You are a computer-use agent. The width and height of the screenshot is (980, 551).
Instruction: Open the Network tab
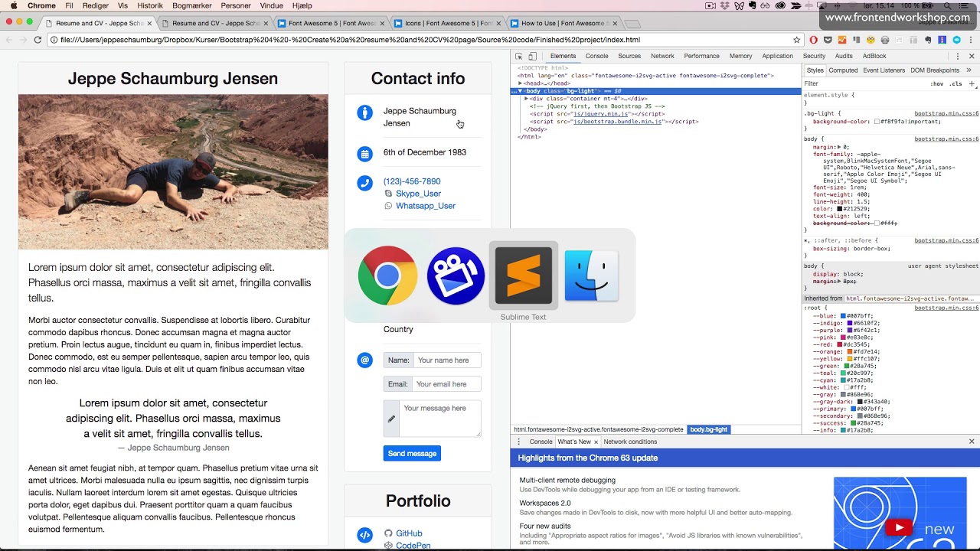[662, 56]
